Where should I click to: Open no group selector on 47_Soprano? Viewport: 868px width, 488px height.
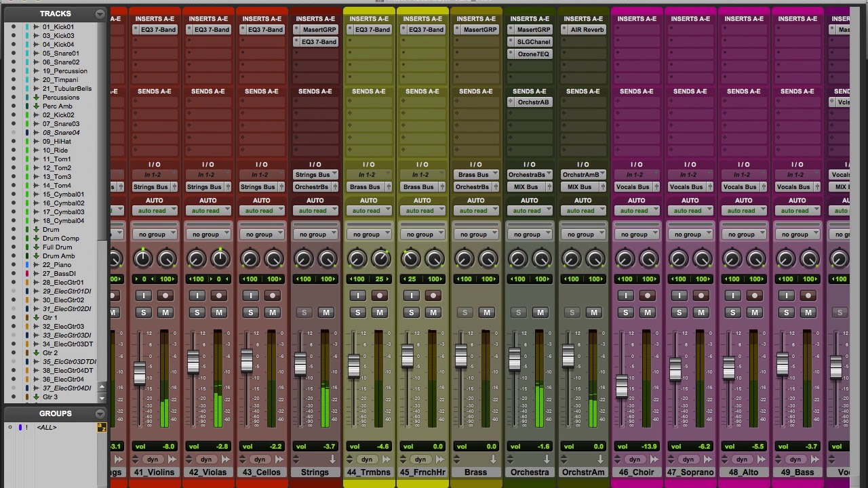[690, 235]
